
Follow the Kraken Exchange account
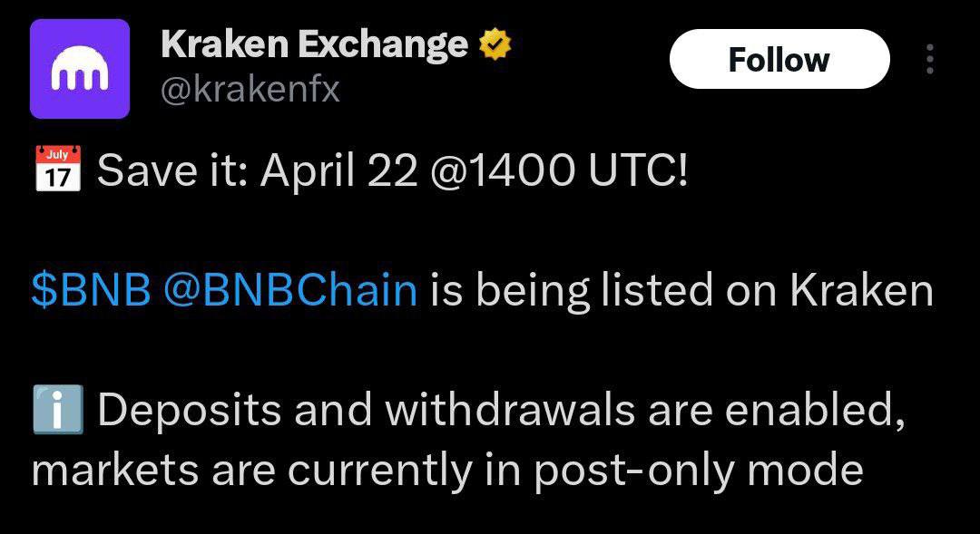tap(779, 59)
